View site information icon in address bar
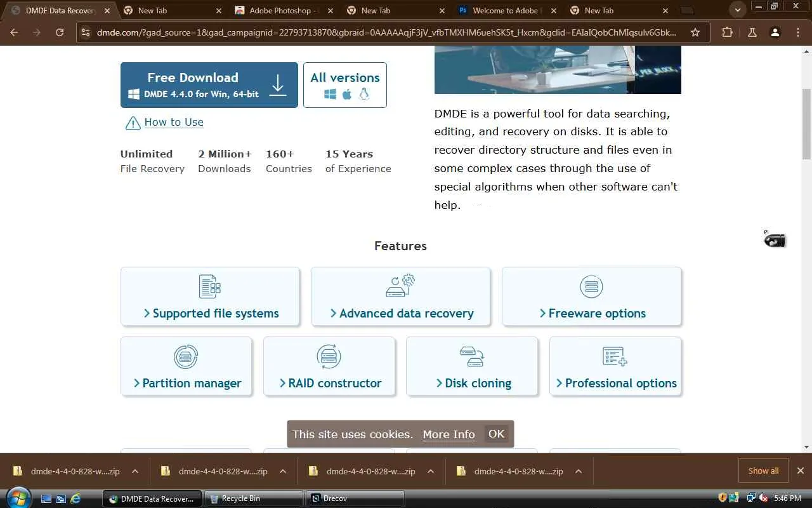The image size is (812, 508). pos(86,32)
